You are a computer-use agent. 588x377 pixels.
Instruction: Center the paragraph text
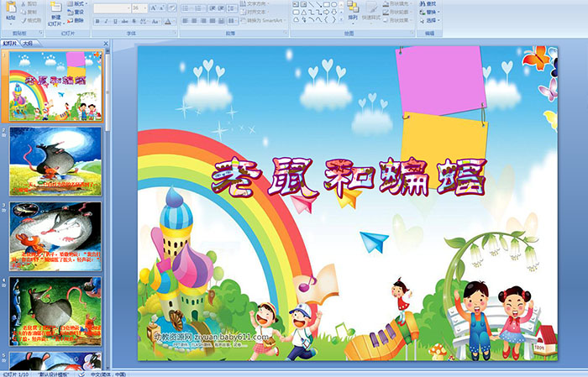click(194, 21)
